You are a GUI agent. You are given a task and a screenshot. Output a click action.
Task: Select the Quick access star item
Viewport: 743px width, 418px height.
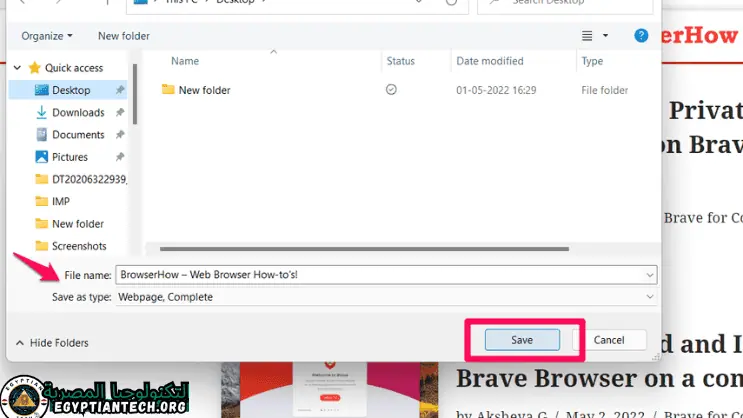66,68
